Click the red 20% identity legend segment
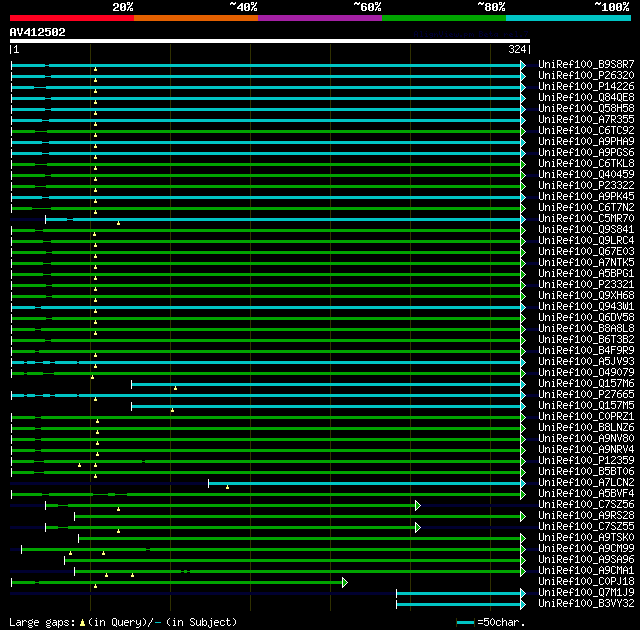This screenshot has width=640, height=630. [72, 18]
